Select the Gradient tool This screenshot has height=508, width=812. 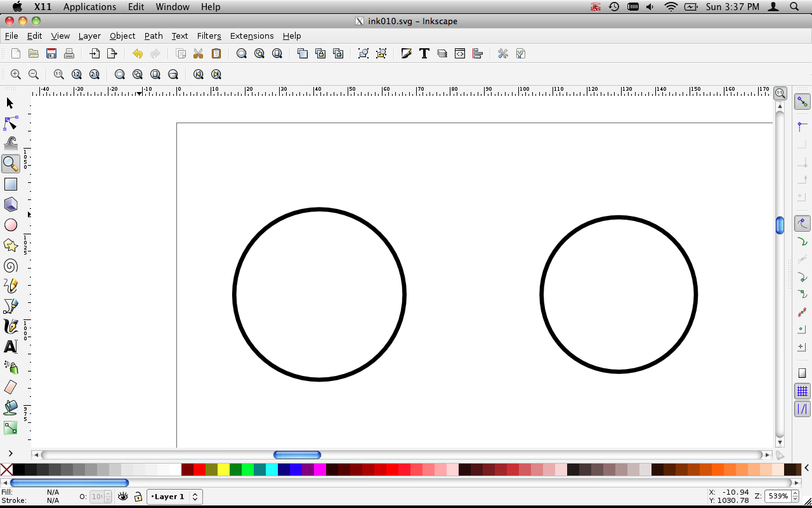pyautogui.click(x=10, y=428)
